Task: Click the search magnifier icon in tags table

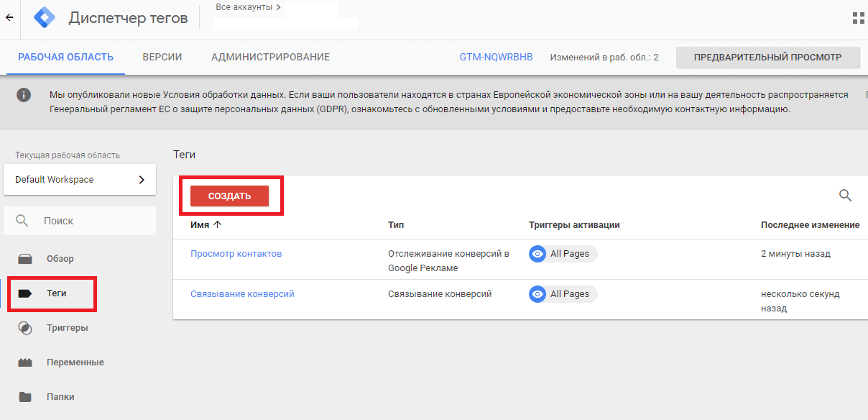Action: (x=845, y=195)
